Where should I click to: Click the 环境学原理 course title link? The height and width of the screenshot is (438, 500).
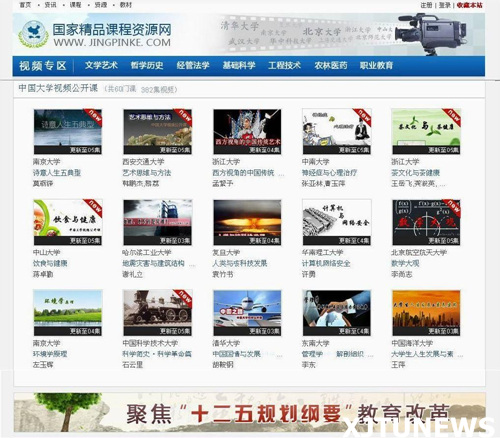coord(50,354)
